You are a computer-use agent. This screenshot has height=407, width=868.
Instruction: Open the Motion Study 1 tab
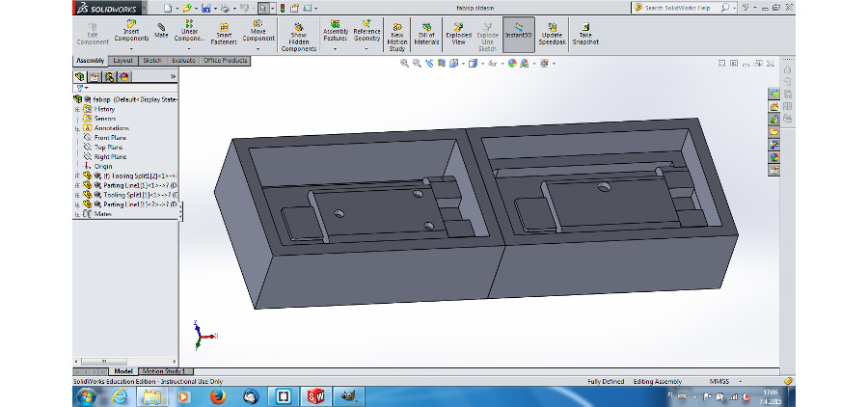coord(166,371)
